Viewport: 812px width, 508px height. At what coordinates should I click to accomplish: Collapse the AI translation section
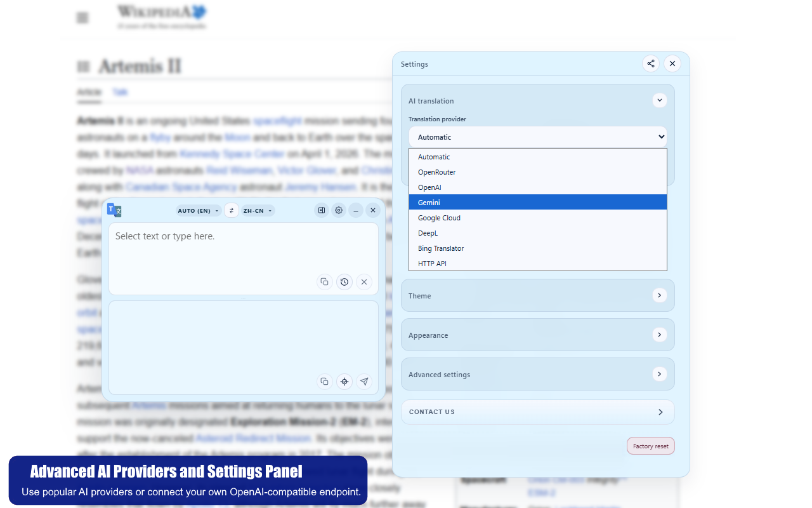tap(659, 100)
